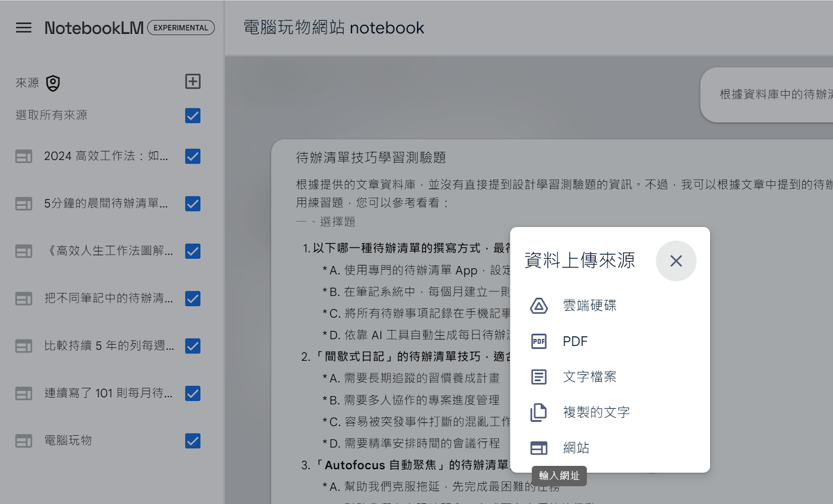
Task: Open the 電腦玩物 source title
Action: click(x=68, y=441)
